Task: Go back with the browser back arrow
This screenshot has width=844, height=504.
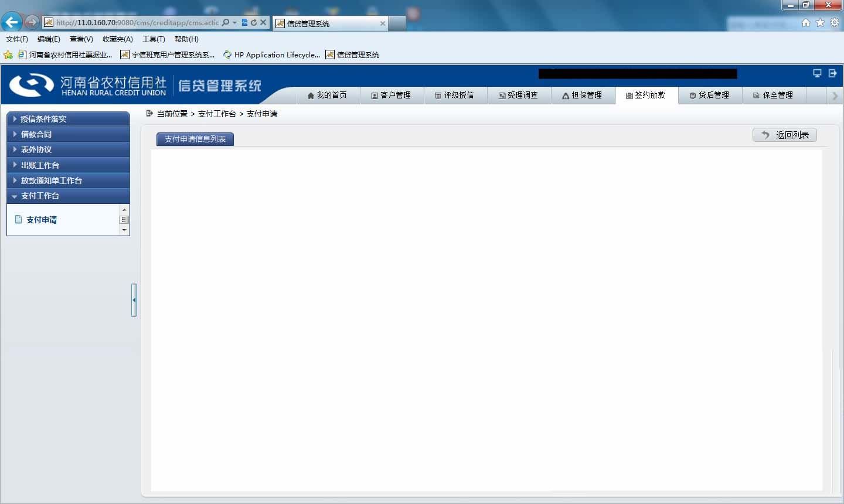Action: pyautogui.click(x=12, y=22)
